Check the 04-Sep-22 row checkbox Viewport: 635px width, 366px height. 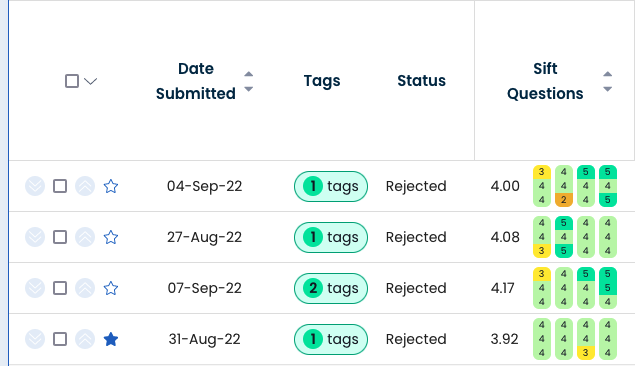60,186
